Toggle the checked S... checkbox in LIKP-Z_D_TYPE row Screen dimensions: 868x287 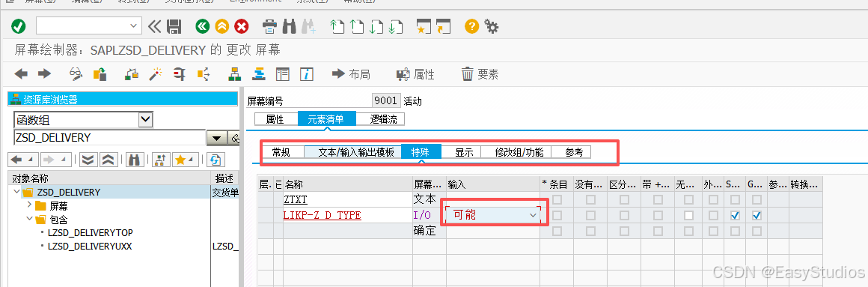click(735, 215)
